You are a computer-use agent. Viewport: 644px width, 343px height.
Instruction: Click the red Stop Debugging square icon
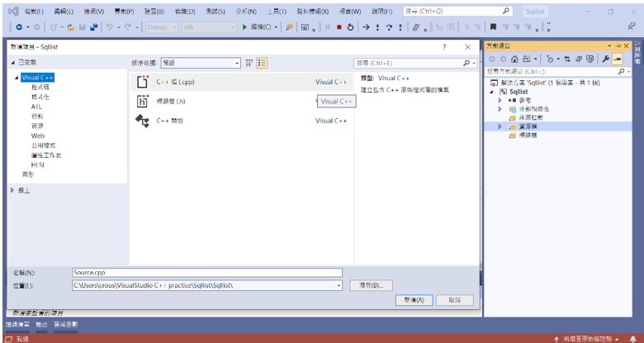pos(339,27)
